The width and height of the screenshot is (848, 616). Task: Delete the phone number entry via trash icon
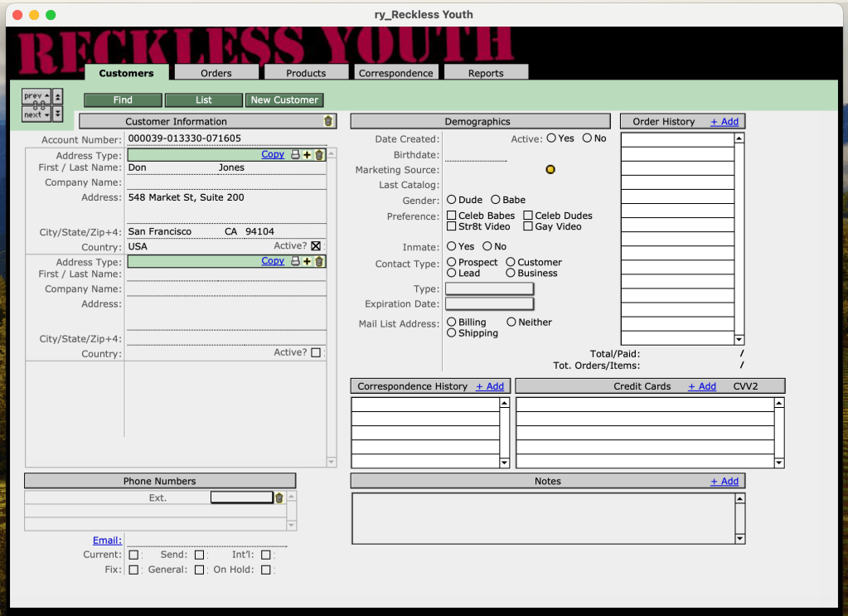tap(279, 497)
